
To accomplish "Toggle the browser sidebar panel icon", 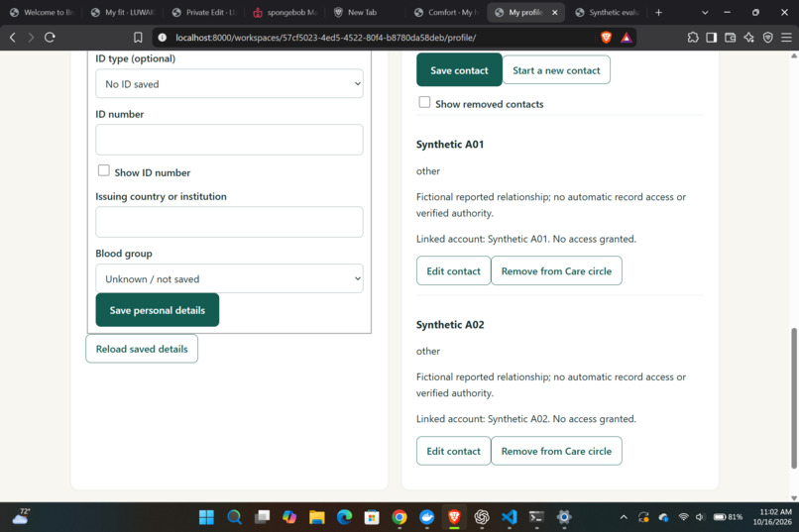I will click(712, 38).
